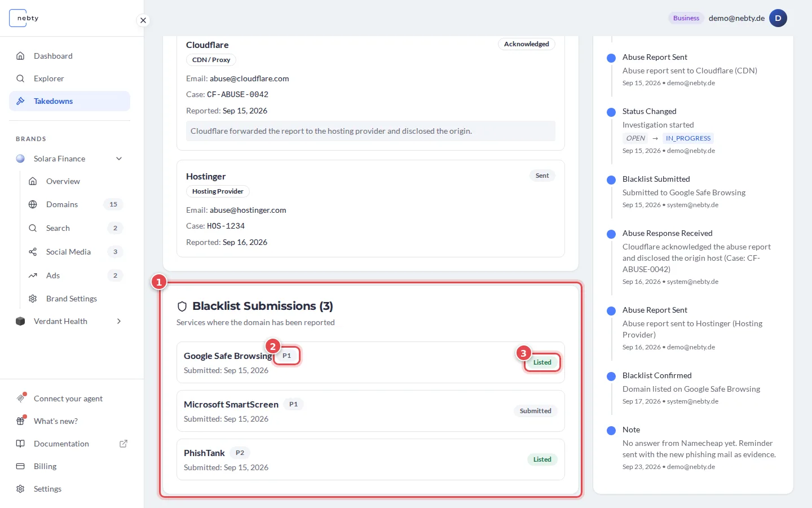Click the Domains globe icon

coord(33,204)
